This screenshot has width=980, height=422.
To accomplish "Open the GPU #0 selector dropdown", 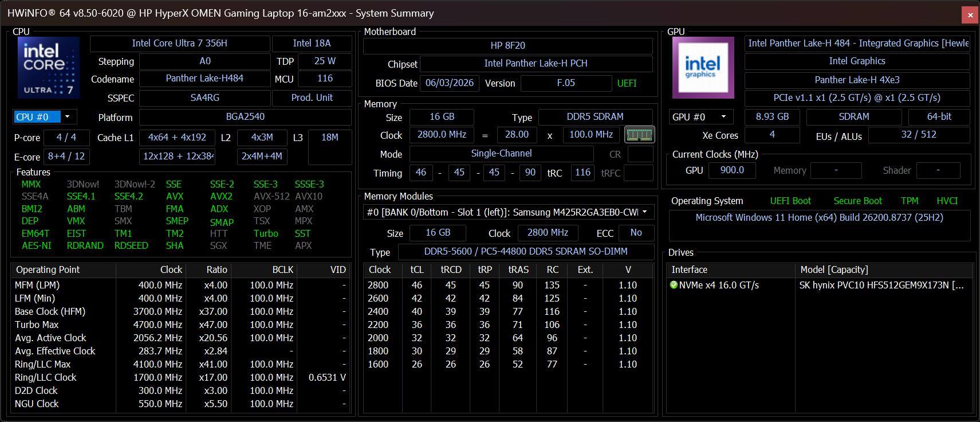I will (701, 117).
